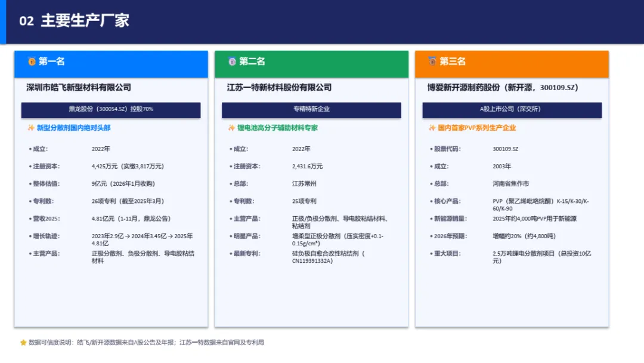Click the A股上市公司（深交所）banner

click(512, 110)
